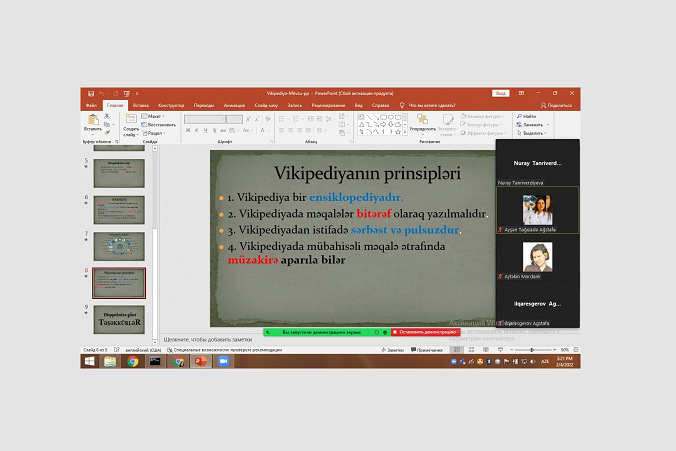Select the rectangle shape in shapes gallery

point(383,117)
